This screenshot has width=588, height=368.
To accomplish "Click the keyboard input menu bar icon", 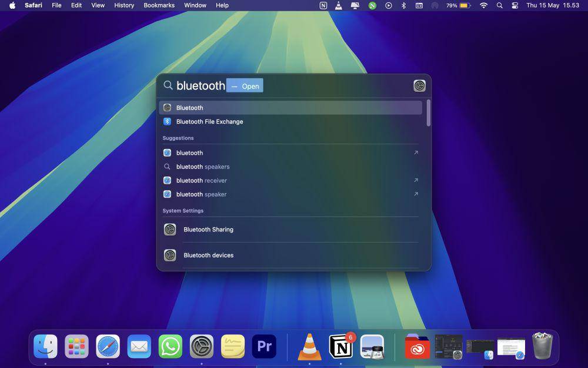I will click(419, 6).
